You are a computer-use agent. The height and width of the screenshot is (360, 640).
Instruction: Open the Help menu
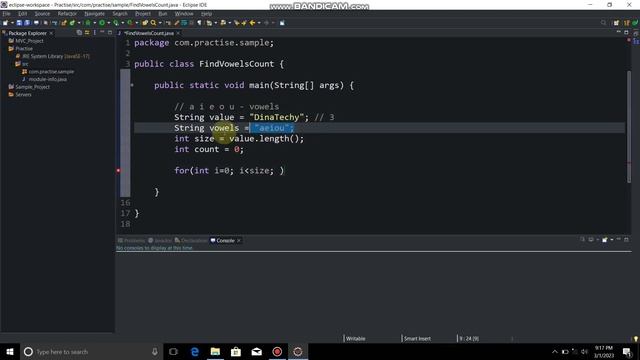(207, 14)
